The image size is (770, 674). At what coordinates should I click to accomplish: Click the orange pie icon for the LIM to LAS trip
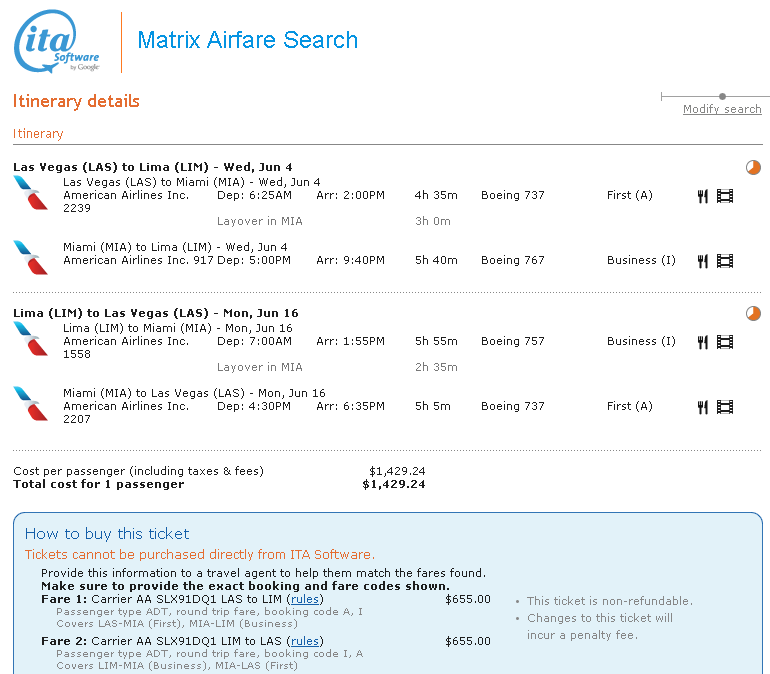click(x=753, y=313)
